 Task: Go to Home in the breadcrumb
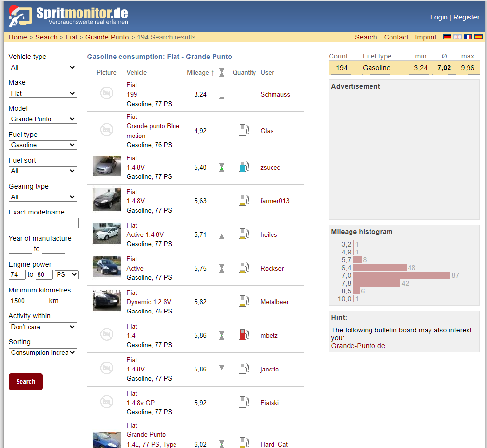tap(18, 37)
